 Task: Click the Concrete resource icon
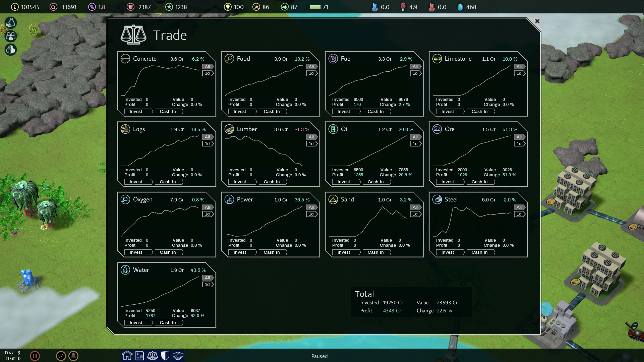(x=125, y=59)
